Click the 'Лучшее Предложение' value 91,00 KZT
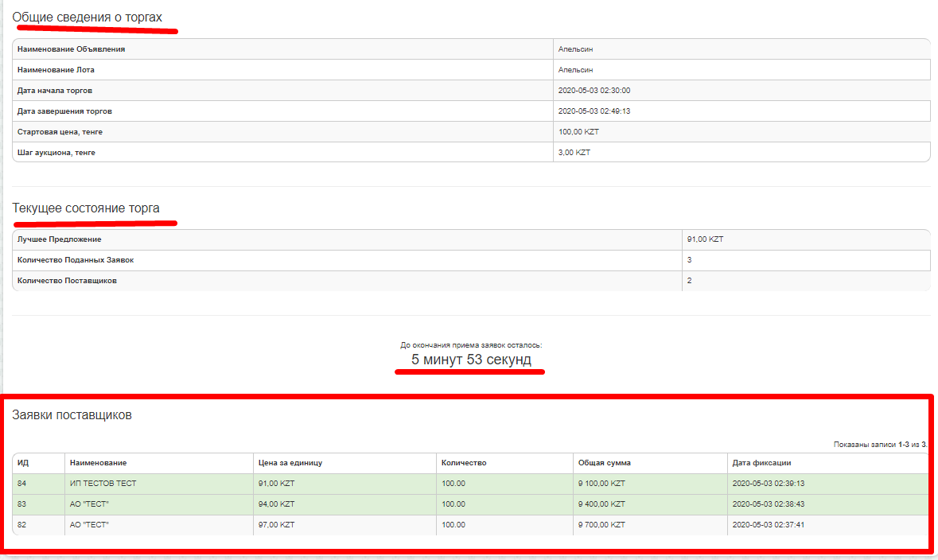The width and height of the screenshot is (938, 560). pos(705,239)
